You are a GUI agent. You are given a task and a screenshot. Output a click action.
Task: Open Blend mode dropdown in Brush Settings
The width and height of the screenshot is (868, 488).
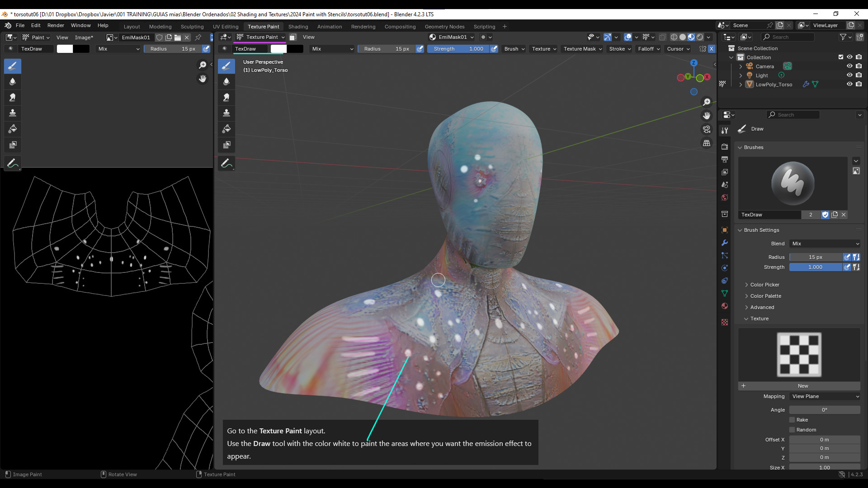[x=825, y=244]
